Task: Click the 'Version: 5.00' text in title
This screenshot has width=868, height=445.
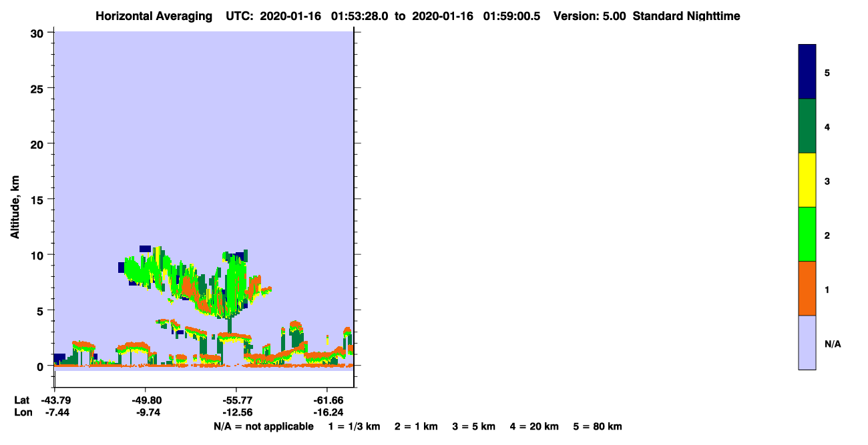Action: (590, 16)
